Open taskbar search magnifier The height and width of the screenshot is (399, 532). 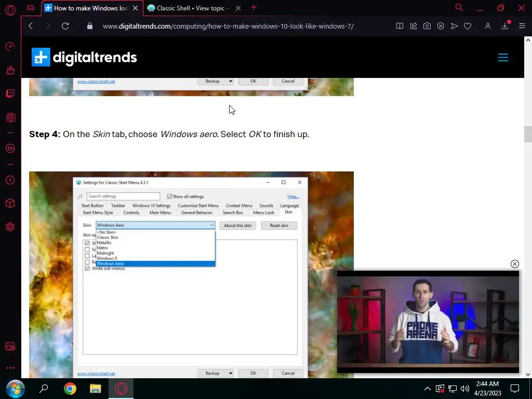[44, 389]
